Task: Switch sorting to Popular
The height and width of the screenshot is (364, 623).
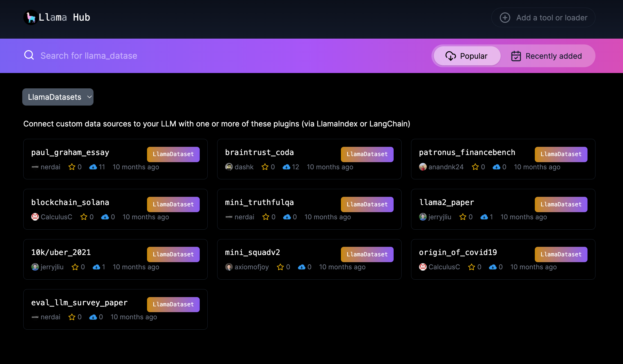Action: tap(467, 56)
